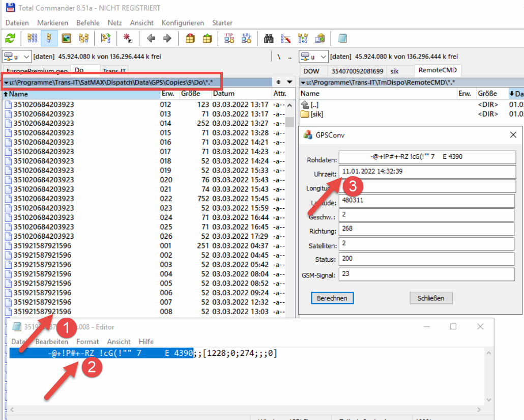Click the GSM-Signal field showing 23
The width and height of the screenshot is (524, 420).
(427, 274)
